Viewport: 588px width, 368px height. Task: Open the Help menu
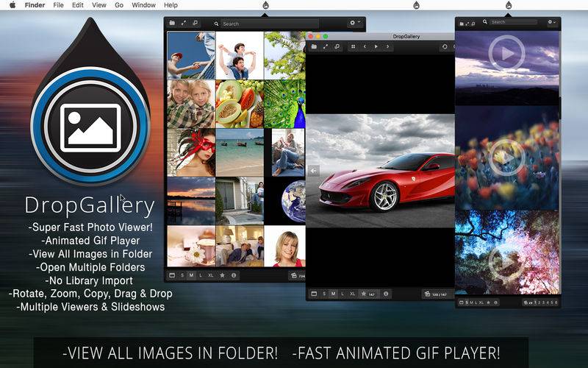click(171, 5)
